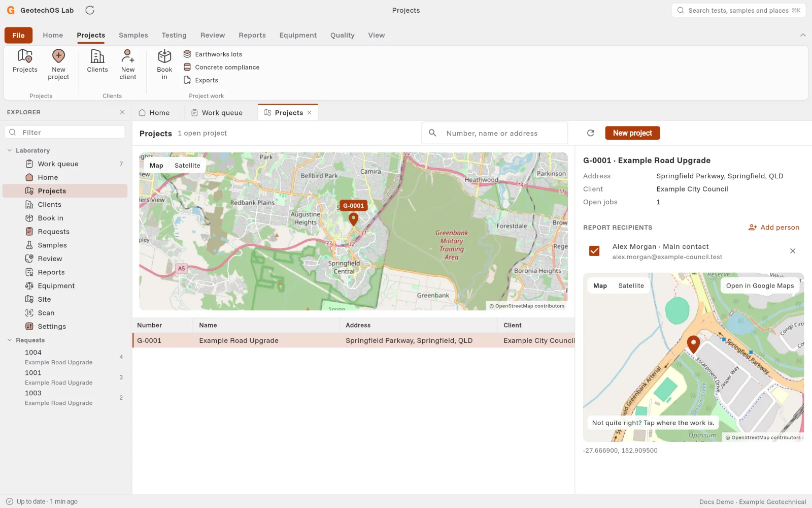812x508 pixels.
Task: Switch the main map to Satellite view
Action: (x=187, y=166)
